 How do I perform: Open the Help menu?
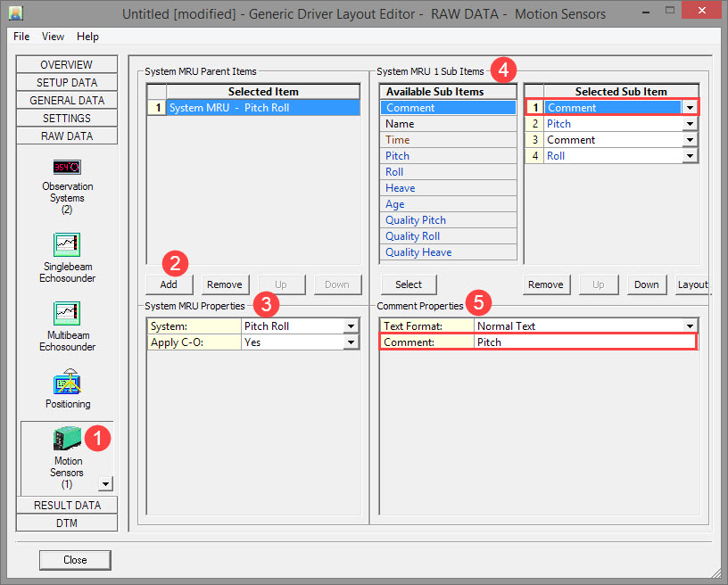click(x=87, y=37)
